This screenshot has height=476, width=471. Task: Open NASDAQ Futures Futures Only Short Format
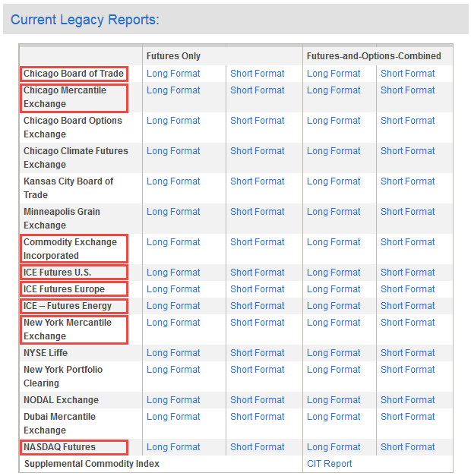click(257, 447)
